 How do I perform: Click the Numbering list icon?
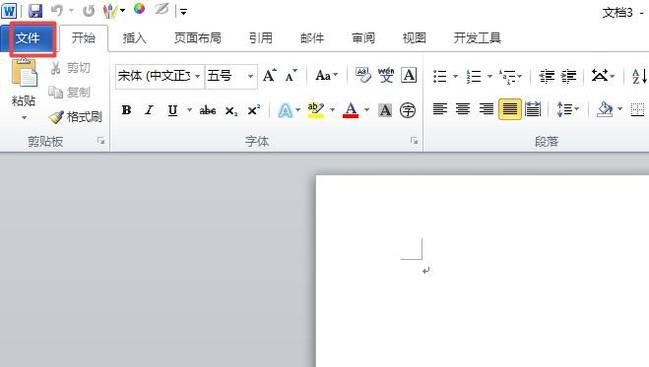click(x=474, y=76)
